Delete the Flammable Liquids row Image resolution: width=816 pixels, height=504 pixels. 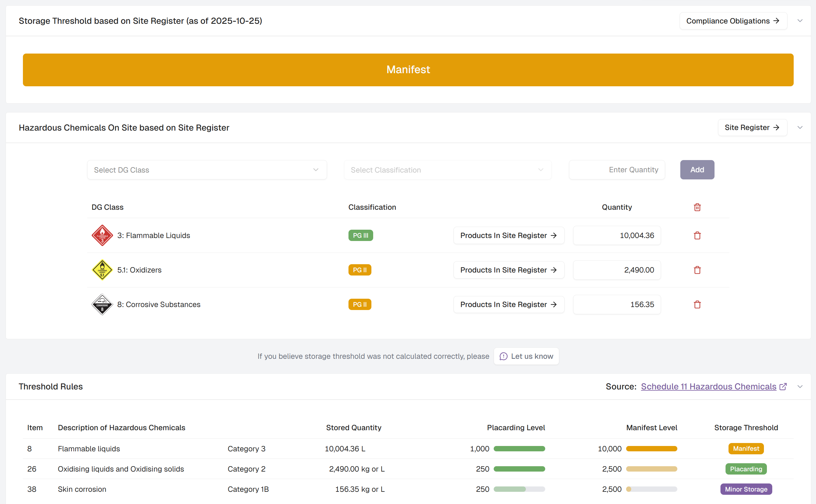[x=697, y=235]
